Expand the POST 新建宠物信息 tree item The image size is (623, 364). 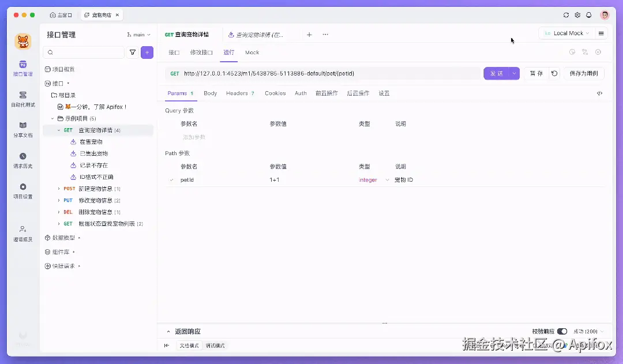(59, 189)
